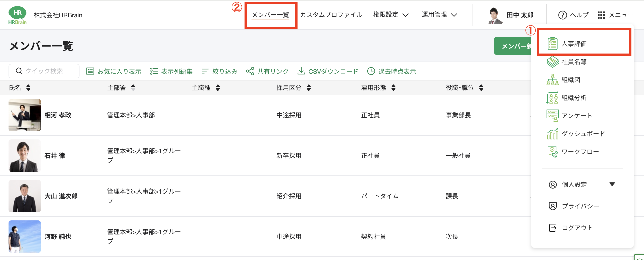Click the CSVダウンロード button

[x=327, y=71]
